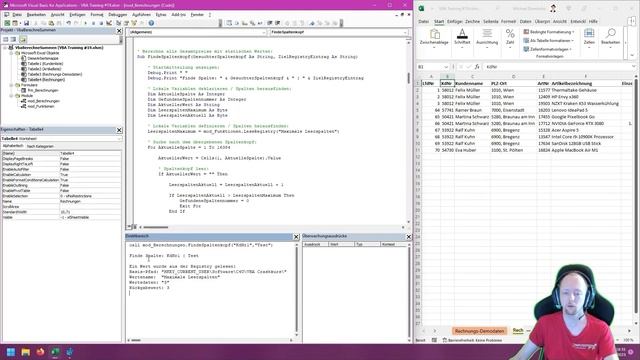Click the Undo icon in VBA toolbar
The image size is (640, 360).
69,23
